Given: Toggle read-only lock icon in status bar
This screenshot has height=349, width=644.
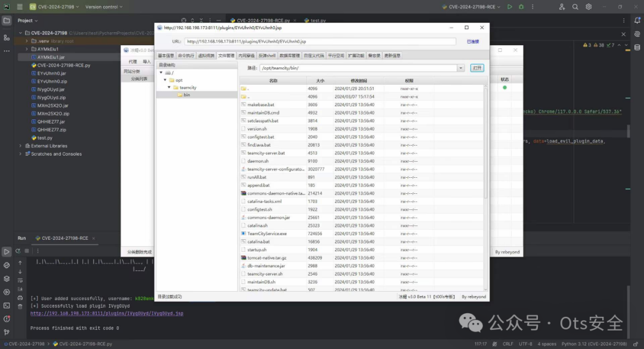Looking at the screenshot, I should pos(636,344).
